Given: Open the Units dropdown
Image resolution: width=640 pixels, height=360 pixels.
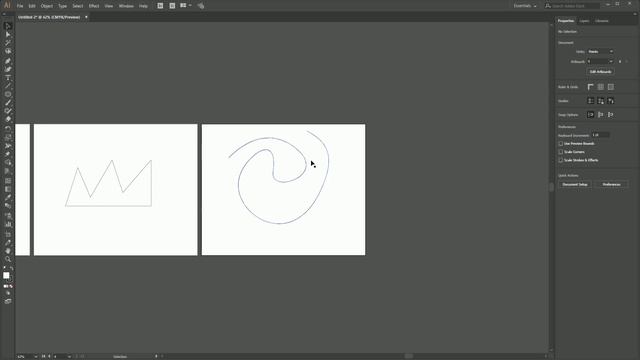Looking at the screenshot, I should coord(600,51).
